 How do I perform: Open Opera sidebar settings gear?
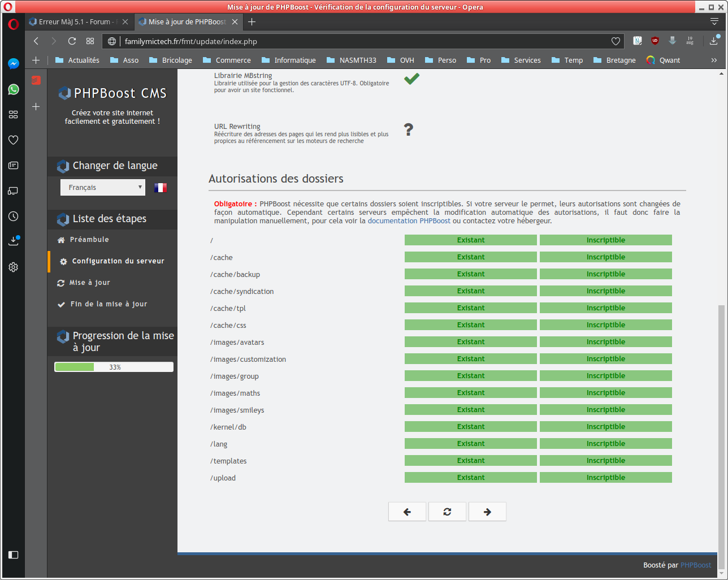[14, 267]
